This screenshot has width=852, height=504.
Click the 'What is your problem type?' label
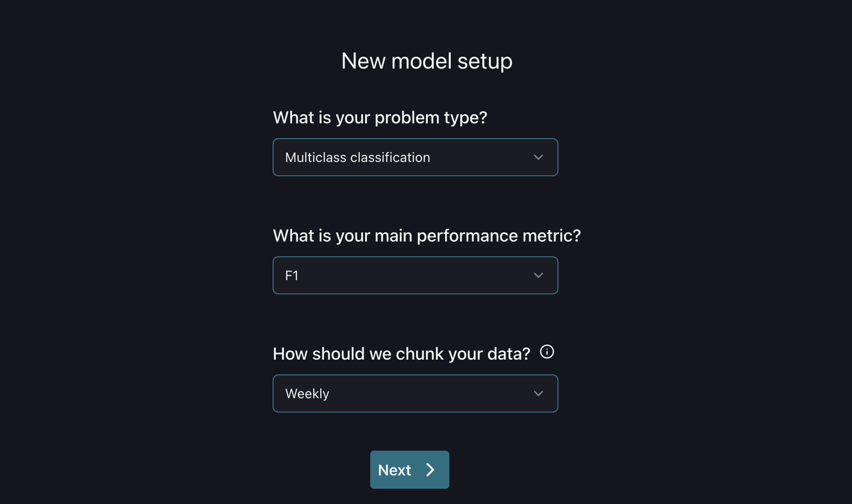380,118
